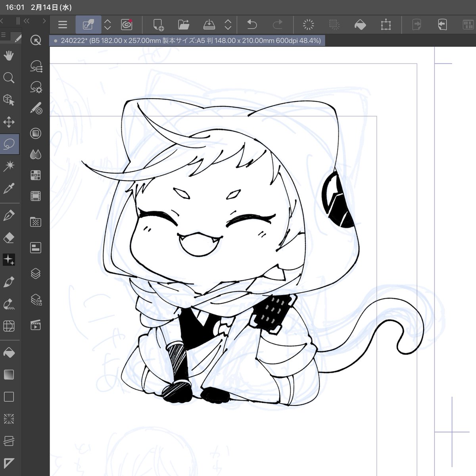This screenshot has height=476, width=476.
Task: Open the Brush Size palette
Action: click(x=36, y=108)
